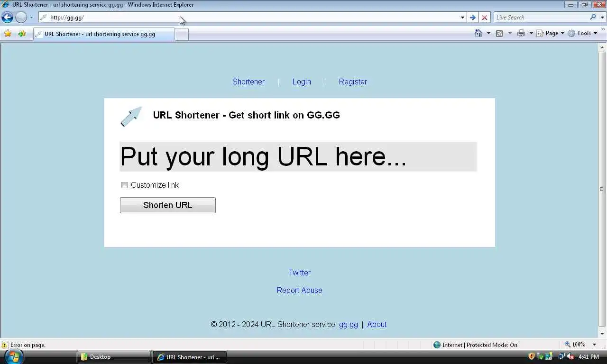This screenshot has width=607, height=364.
Task: Click the RSS feeds icon
Action: click(499, 33)
